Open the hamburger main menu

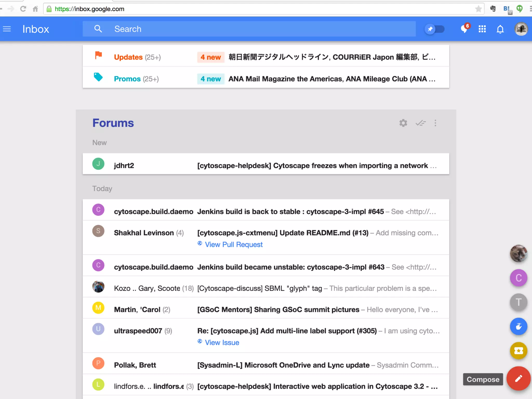(x=7, y=29)
